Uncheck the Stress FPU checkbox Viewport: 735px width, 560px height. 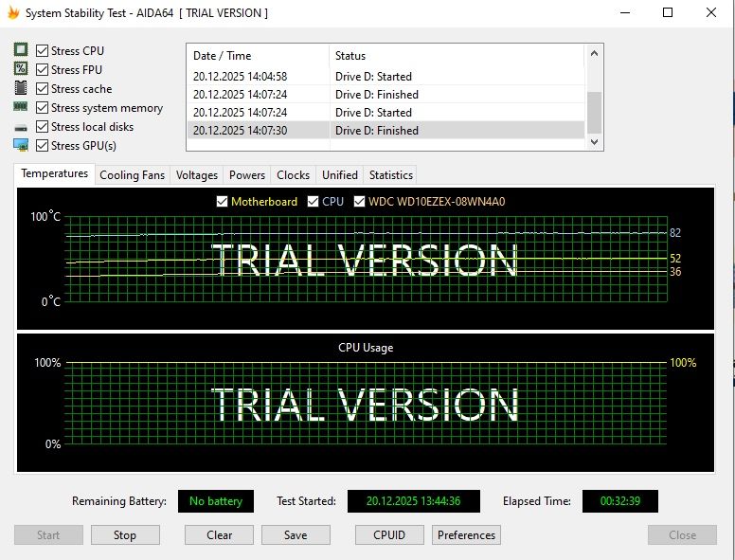pos(43,69)
